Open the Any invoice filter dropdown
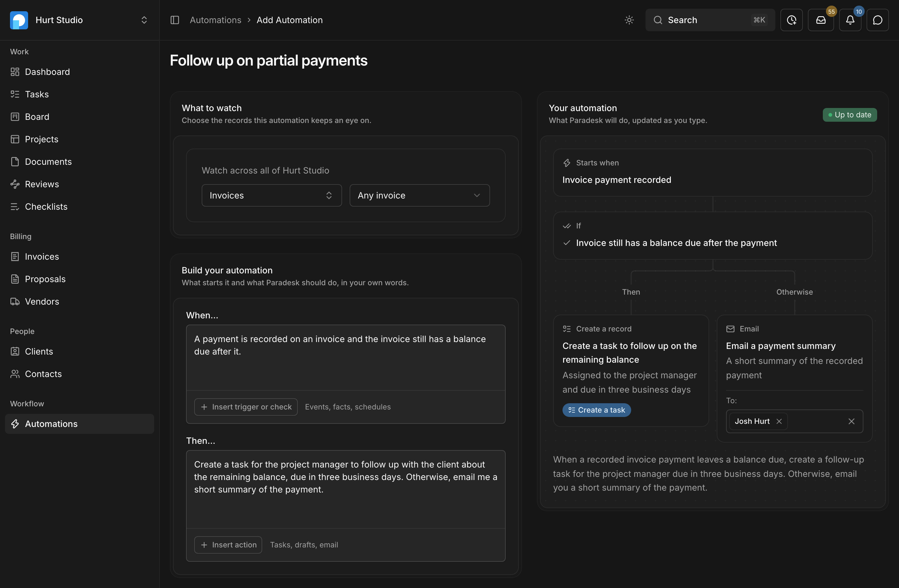The height and width of the screenshot is (588, 899). point(420,195)
